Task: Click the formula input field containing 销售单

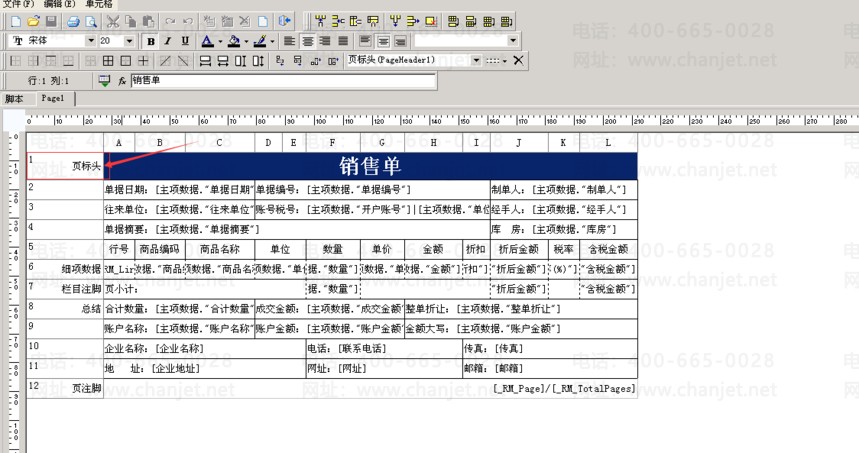Action: (283, 81)
